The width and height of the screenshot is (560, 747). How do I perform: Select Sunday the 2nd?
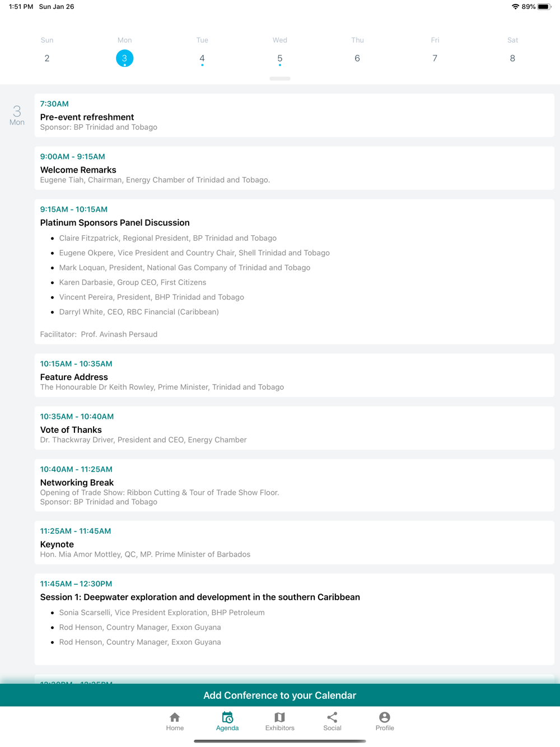[x=47, y=58]
